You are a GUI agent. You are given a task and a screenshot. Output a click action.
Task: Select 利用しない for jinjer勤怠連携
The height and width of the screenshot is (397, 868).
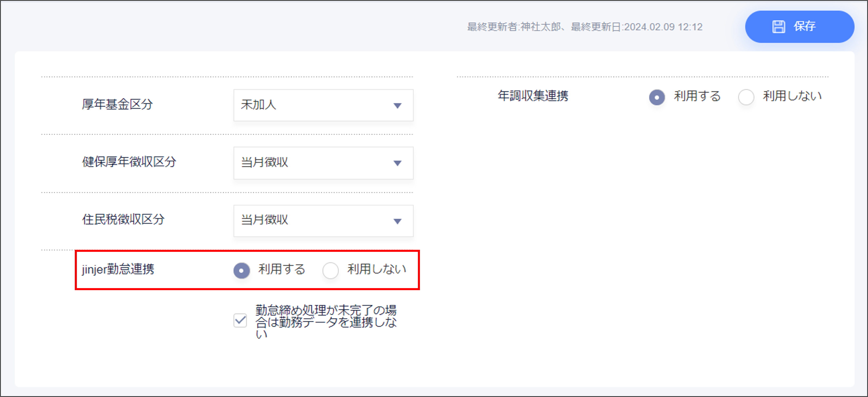(x=330, y=270)
